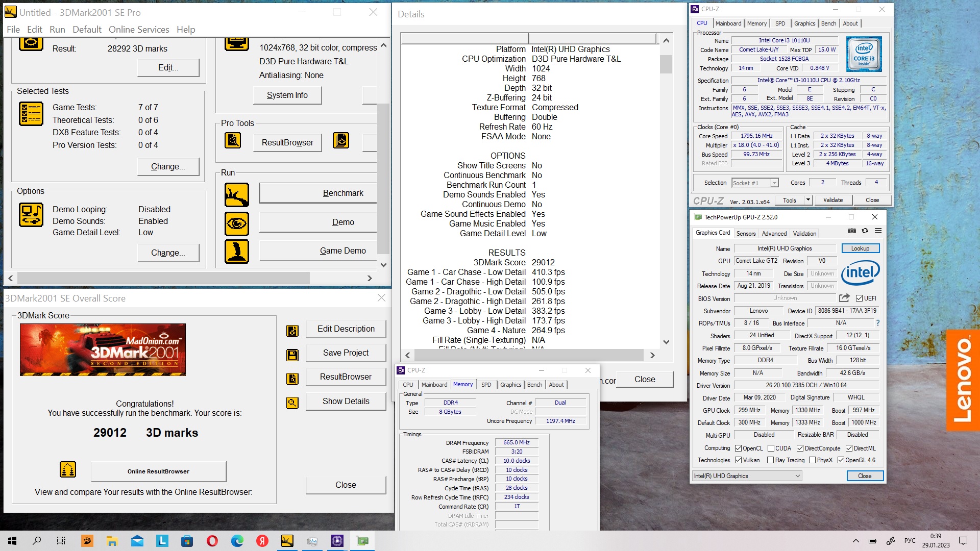Open Microsoft Edge from the taskbar
This screenshot has height=551, width=980.
click(x=237, y=541)
